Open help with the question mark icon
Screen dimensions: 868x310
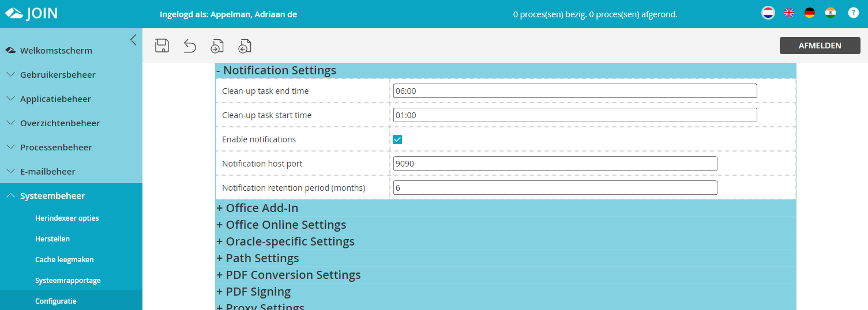point(854,13)
